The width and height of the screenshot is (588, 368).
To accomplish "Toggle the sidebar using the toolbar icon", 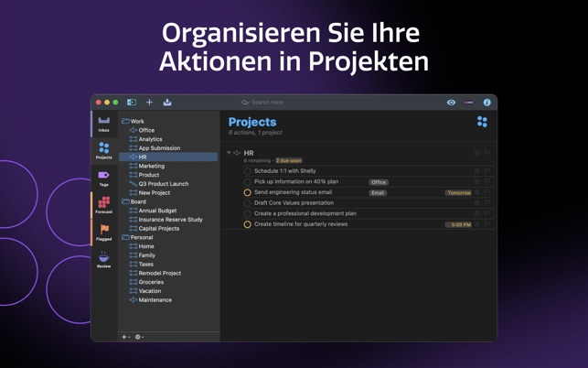I will 132,103.
